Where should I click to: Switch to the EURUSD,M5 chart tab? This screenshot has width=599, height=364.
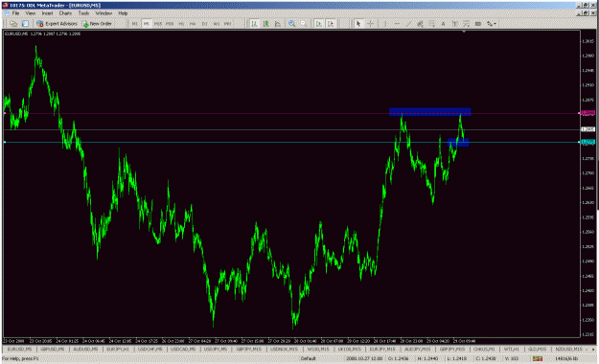coord(19,349)
